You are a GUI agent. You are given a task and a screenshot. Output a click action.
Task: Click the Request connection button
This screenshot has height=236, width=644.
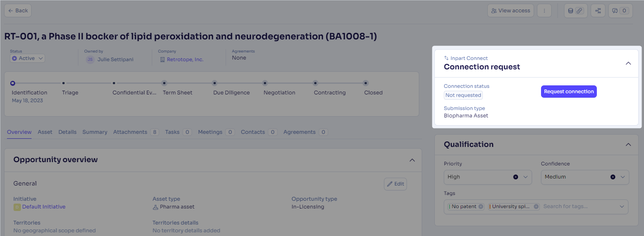click(x=569, y=92)
